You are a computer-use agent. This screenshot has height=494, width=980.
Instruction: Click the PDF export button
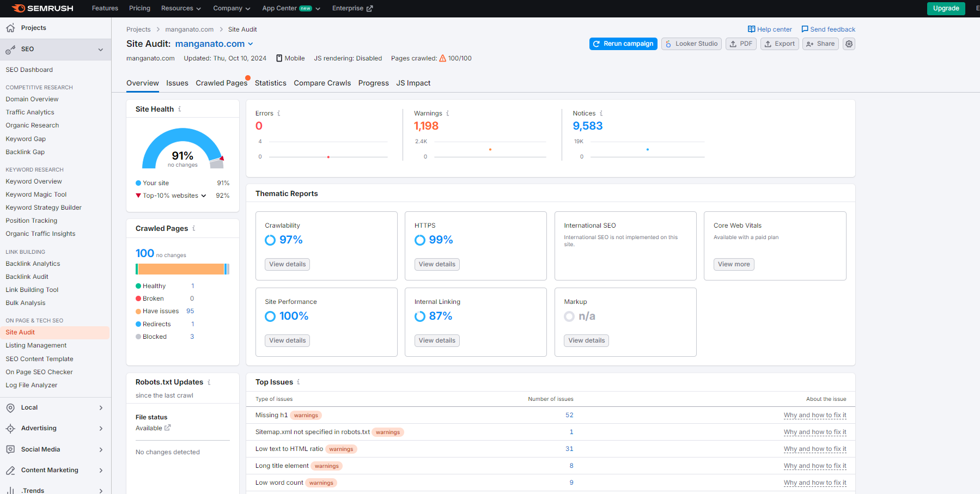tap(741, 44)
